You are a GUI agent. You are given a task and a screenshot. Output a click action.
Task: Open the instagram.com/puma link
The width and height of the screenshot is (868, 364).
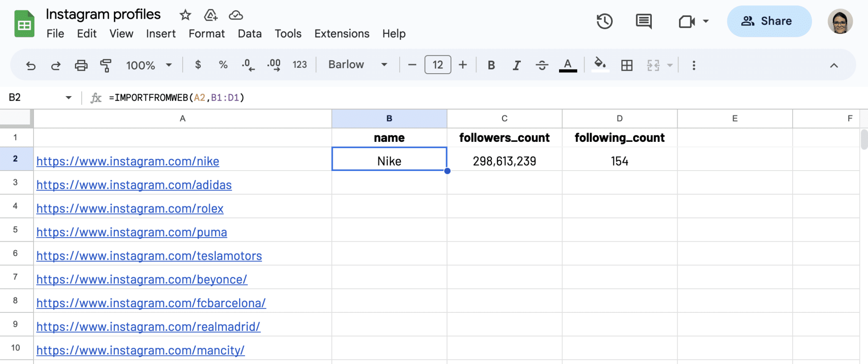132,232
